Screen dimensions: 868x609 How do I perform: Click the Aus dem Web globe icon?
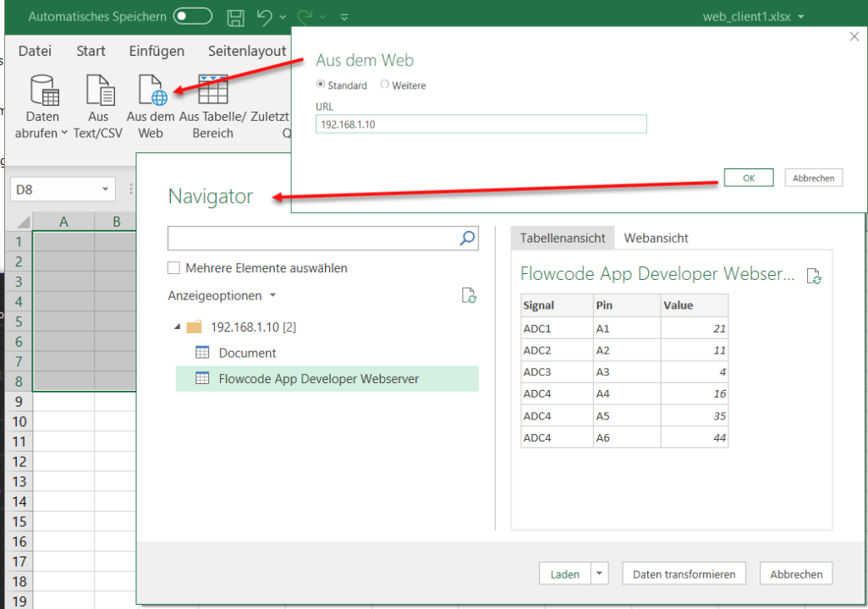(x=152, y=91)
